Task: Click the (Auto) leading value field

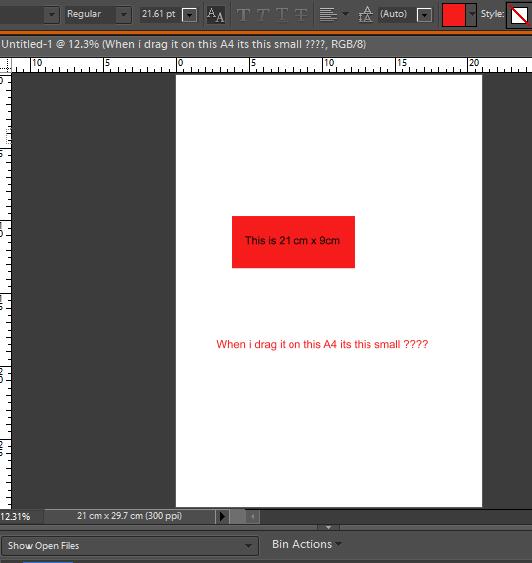Action: coord(396,14)
